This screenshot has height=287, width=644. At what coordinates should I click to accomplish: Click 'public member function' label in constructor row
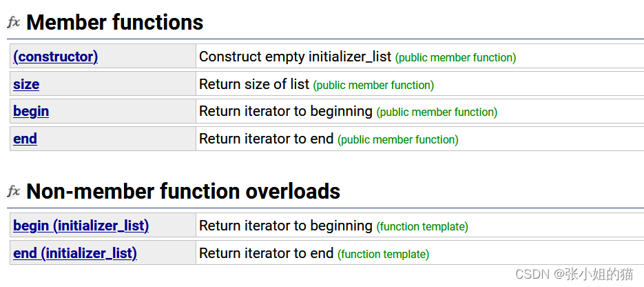point(455,58)
